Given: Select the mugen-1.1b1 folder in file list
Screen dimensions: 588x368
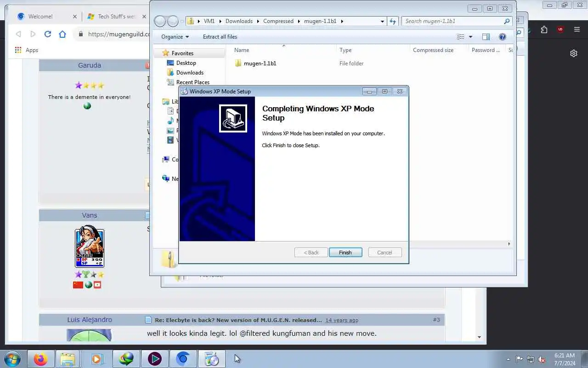Looking at the screenshot, I should [x=260, y=63].
